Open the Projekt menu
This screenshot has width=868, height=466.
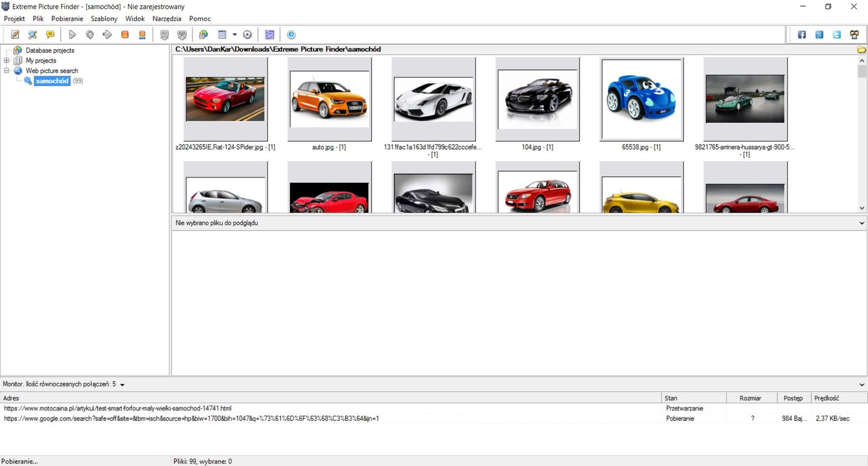(x=14, y=19)
